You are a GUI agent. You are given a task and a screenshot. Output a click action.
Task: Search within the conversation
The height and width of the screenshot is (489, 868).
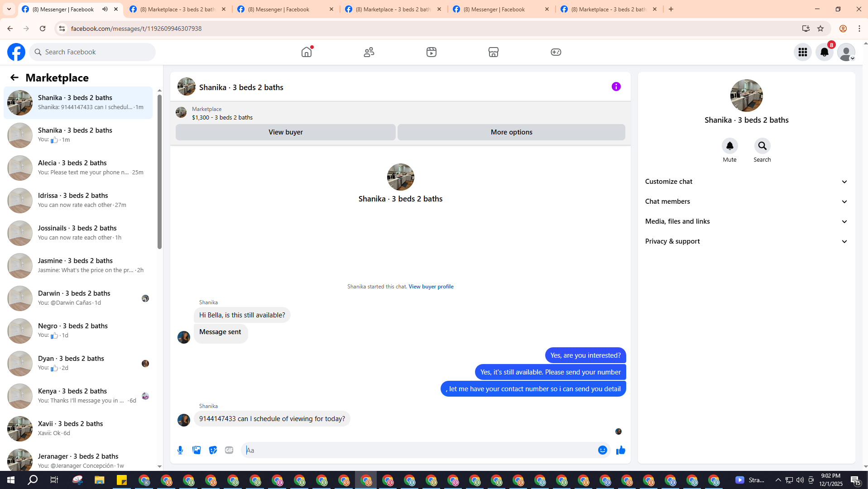pyautogui.click(x=762, y=146)
